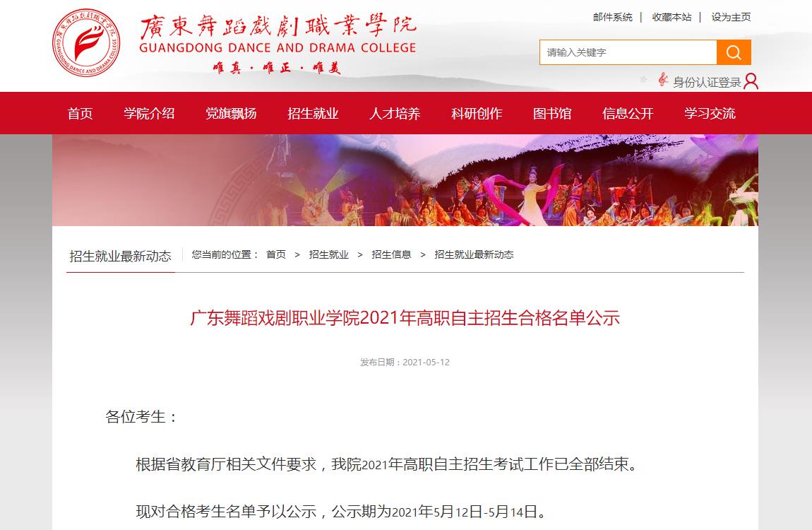Select 信息公开 menu item
The width and height of the screenshot is (812, 530).
(628, 114)
